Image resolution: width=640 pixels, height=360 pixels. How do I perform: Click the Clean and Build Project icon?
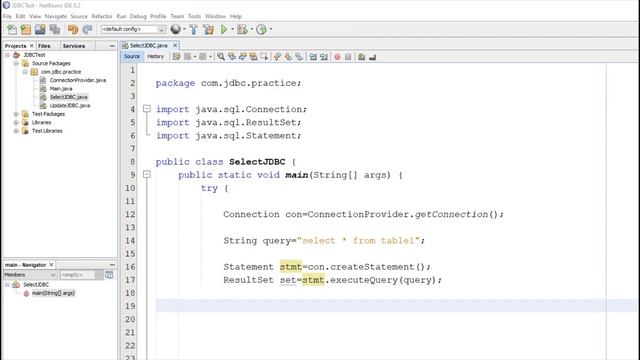click(209, 29)
